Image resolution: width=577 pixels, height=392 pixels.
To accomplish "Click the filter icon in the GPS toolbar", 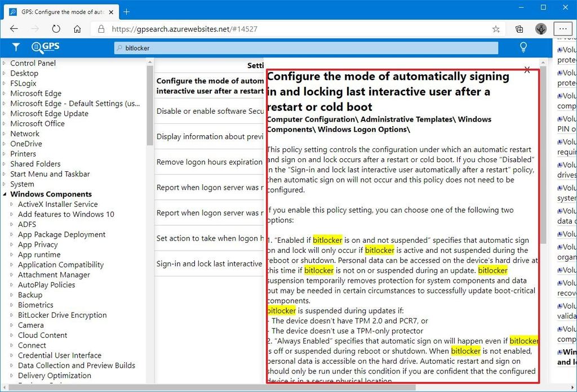I will (15, 47).
